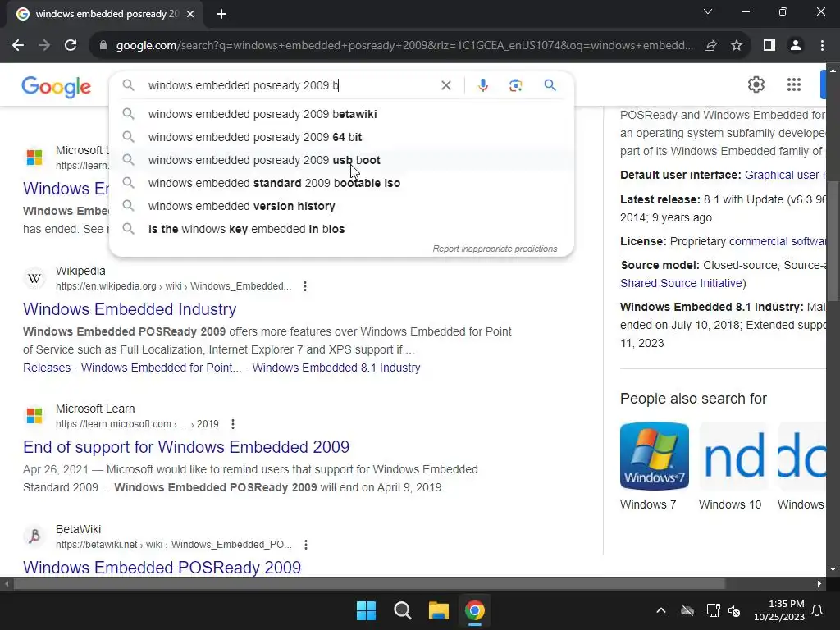Open 'End of support for Windows Embedded 2009'
Image resolution: width=840 pixels, height=630 pixels.
pyautogui.click(x=186, y=447)
